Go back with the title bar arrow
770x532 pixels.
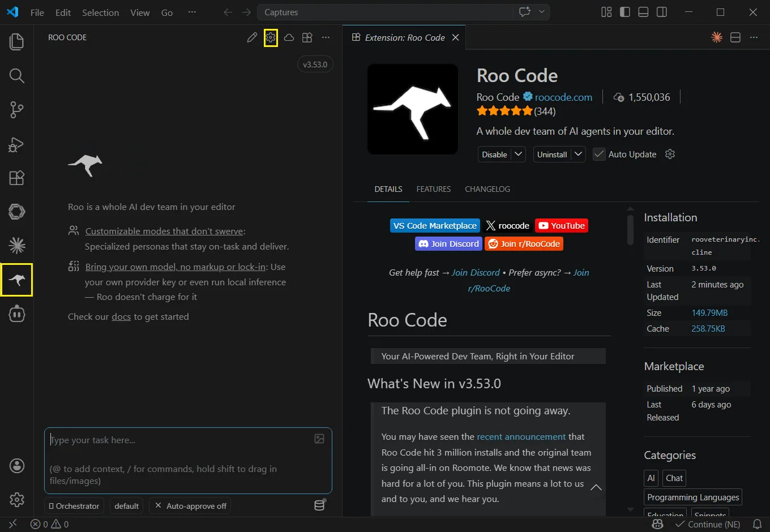tap(228, 12)
